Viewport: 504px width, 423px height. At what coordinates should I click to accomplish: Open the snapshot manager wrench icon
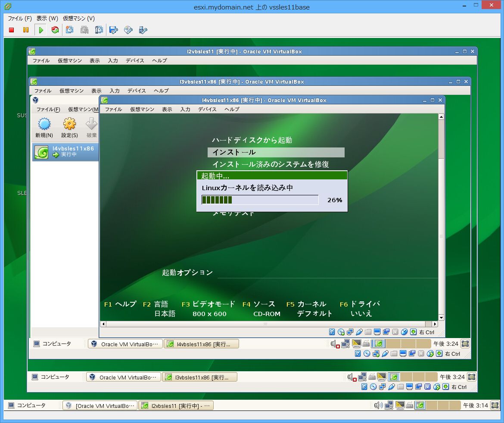tap(99, 30)
